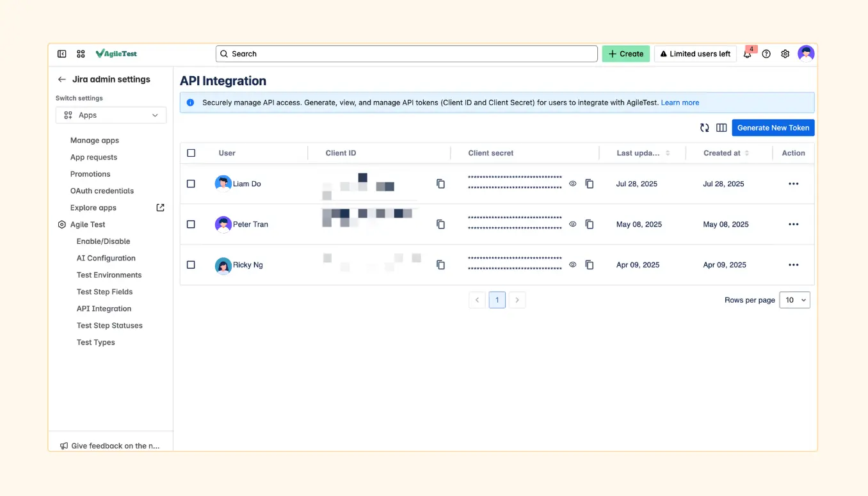Click the Limited users left button
The image size is (868, 496).
[695, 54]
